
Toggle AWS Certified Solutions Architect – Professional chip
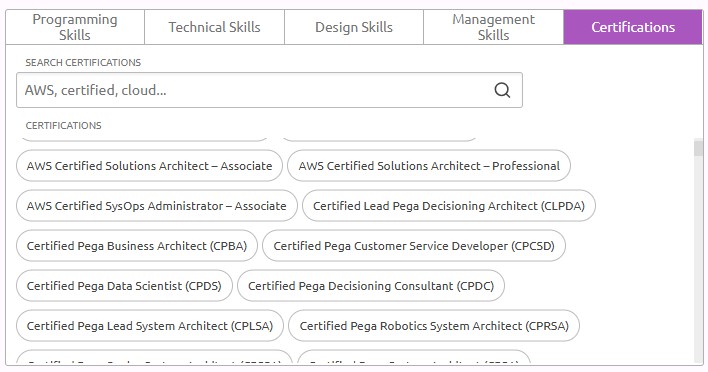pyautogui.click(x=429, y=166)
